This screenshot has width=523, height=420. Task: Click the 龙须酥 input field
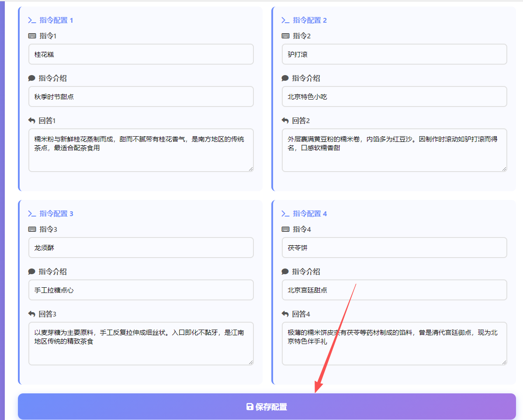[x=141, y=248]
